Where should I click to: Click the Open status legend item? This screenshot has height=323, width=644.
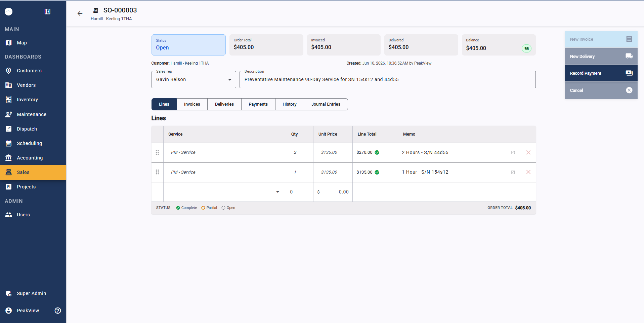[228, 208]
